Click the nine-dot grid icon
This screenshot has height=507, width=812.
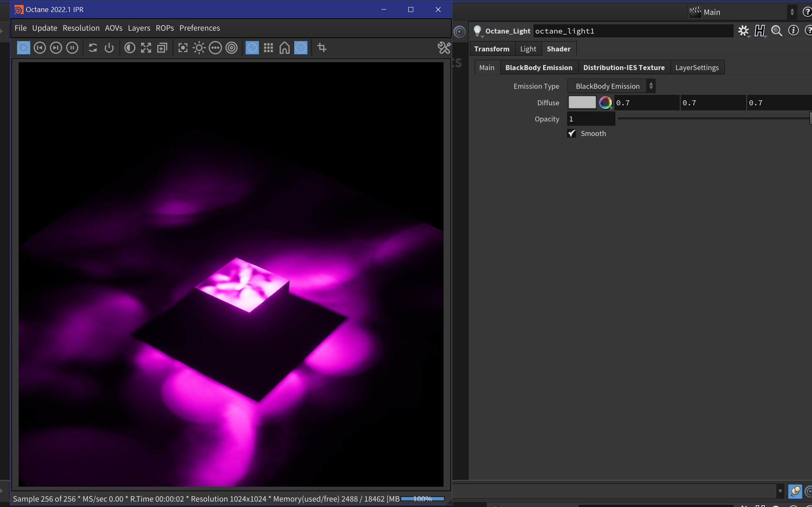(x=268, y=48)
